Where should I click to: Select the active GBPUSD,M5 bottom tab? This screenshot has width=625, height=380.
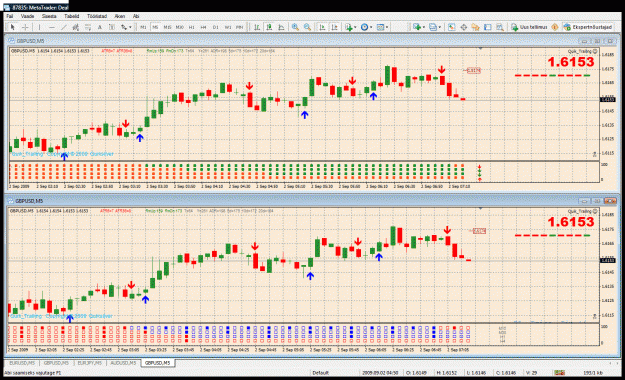coord(157,363)
